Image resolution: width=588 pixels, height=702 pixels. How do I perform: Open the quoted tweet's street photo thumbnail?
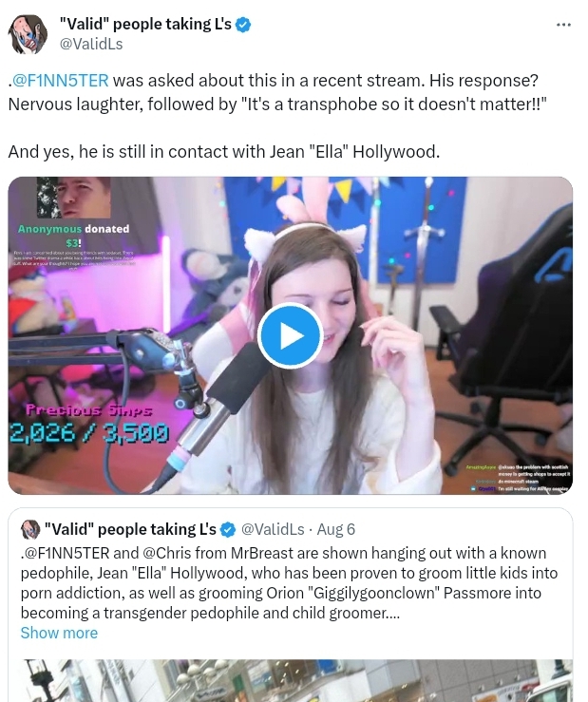290,680
